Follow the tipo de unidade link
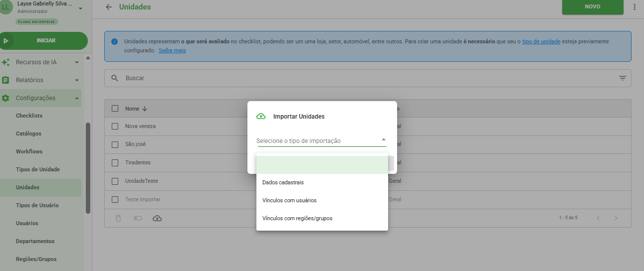This screenshot has height=271, width=644. [x=541, y=42]
